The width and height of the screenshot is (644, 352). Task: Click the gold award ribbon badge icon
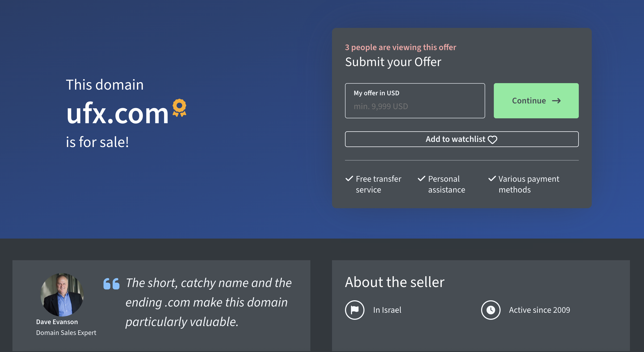179,108
